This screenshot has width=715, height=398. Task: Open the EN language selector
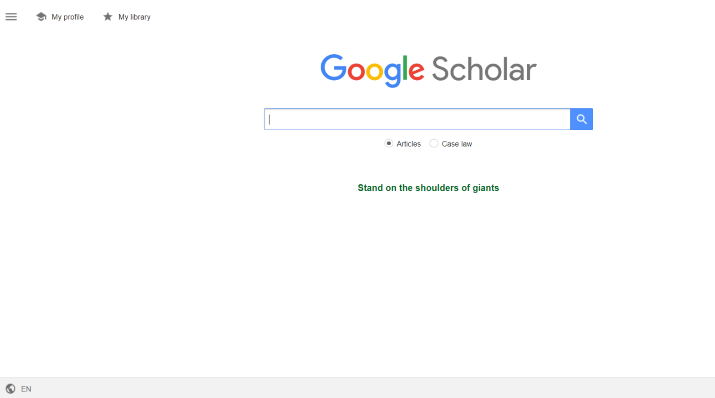coord(26,389)
